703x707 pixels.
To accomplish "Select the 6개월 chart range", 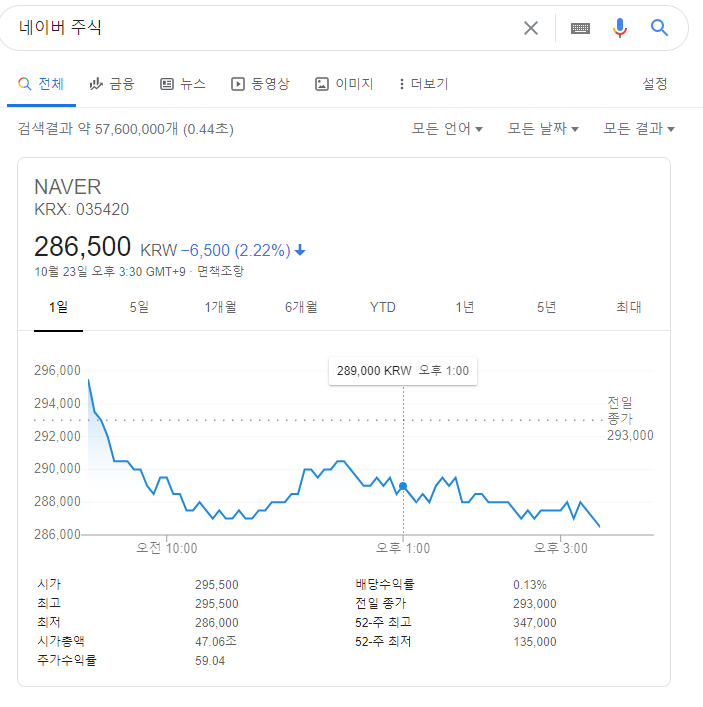I will pyautogui.click(x=301, y=308).
